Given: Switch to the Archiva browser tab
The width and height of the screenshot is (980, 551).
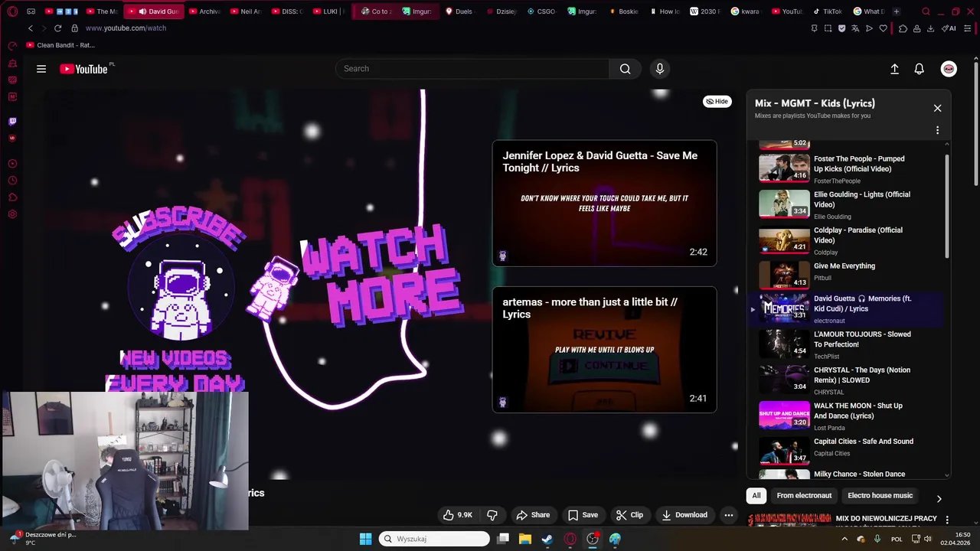Looking at the screenshot, I should 204,11.
